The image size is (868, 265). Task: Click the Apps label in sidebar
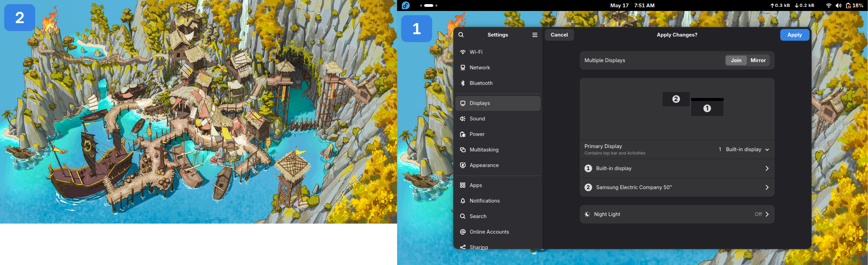tap(475, 185)
